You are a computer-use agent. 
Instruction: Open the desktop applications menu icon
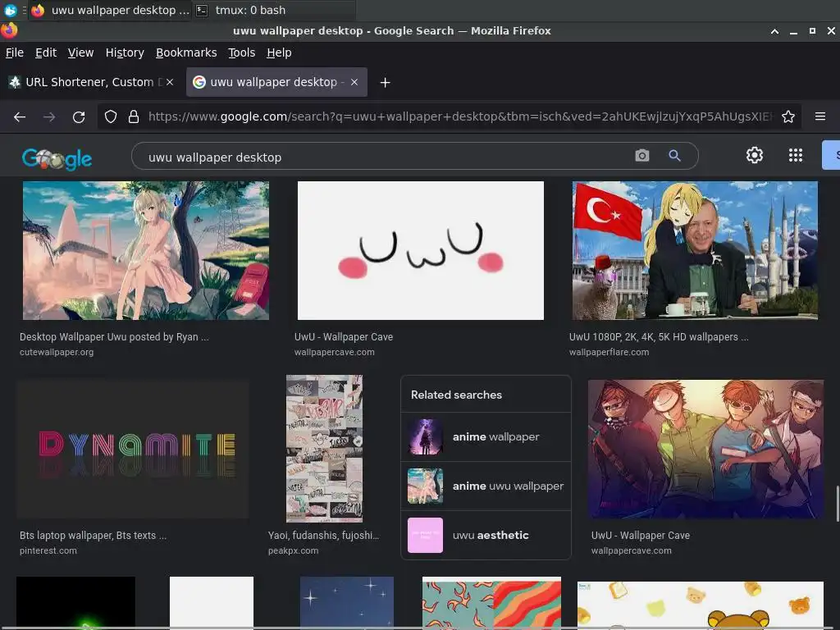click(10, 10)
